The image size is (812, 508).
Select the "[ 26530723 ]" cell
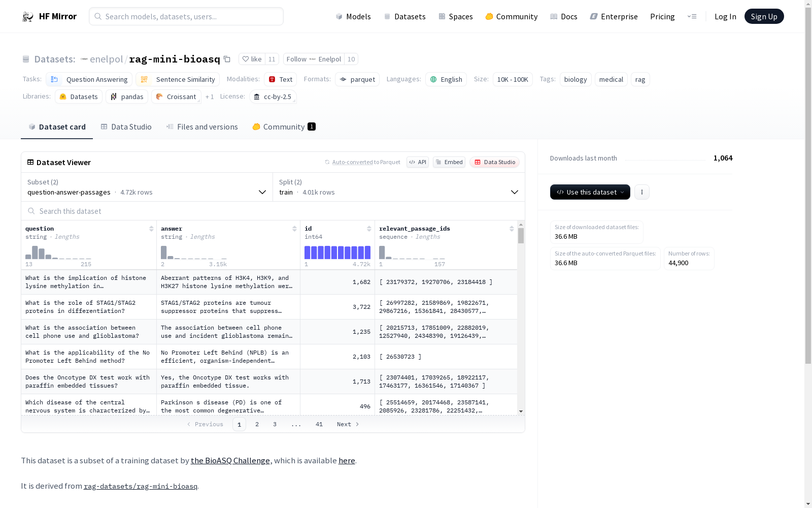click(x=446, y=357)
